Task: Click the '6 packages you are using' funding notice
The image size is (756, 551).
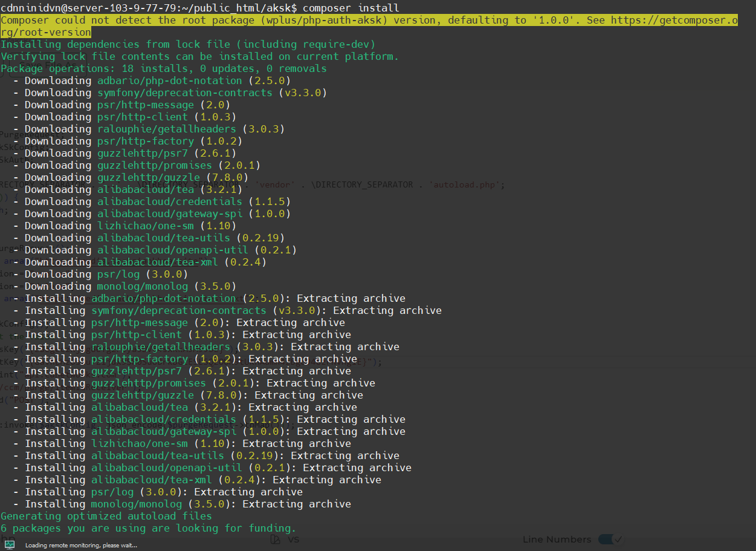Action: pos(148,528)
